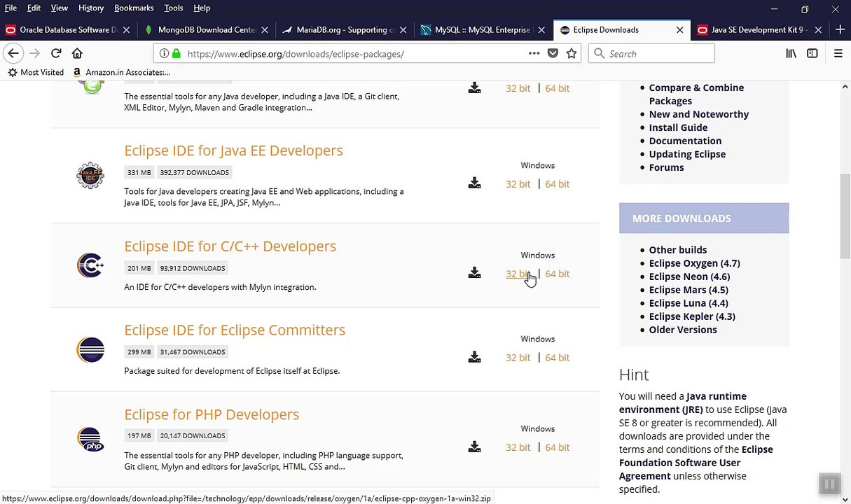Close the MariaDB.org tab
This screenshot has width=851, height=504.
(x=403, y=30)
